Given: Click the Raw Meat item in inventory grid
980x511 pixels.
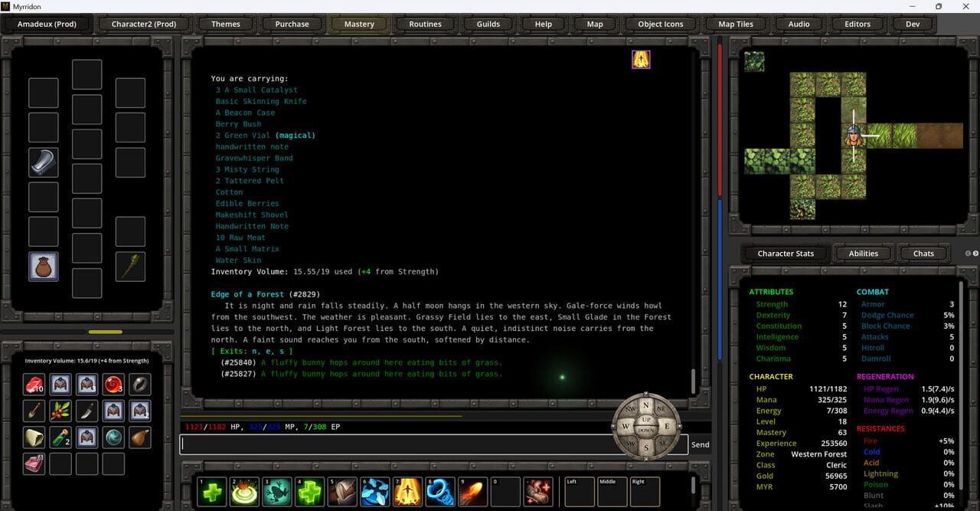Looking at the screenshot, I should (35, 385).
